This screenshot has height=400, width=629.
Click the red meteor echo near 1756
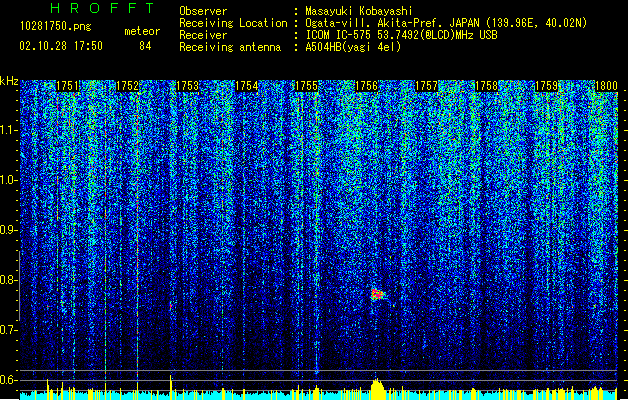tap(377, 294)
